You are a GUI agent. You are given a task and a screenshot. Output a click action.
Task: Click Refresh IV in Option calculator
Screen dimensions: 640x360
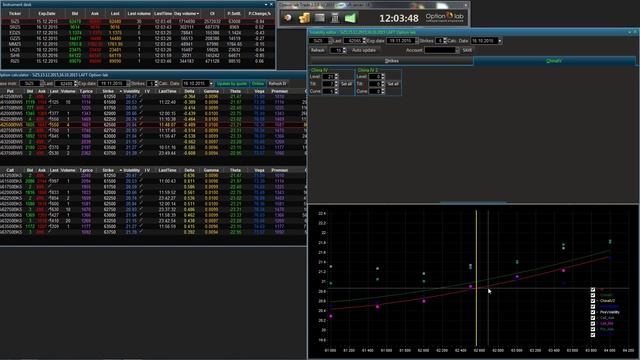[278, 83]
